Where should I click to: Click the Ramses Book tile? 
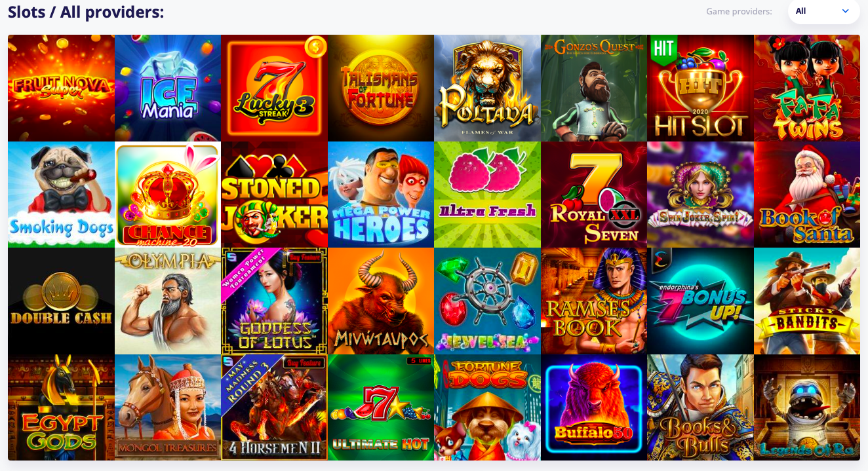[x=594, y=301]
